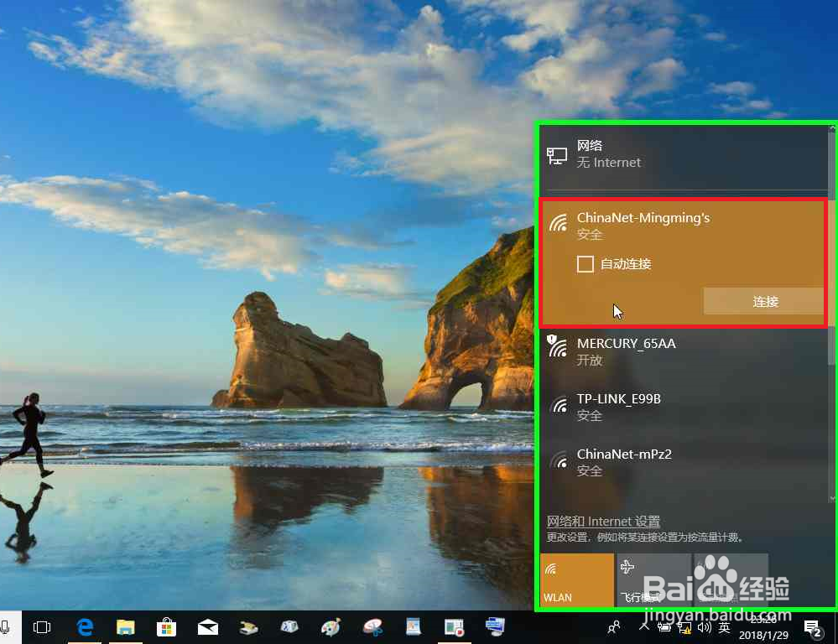The image size is (838, 644).
Task: Open the Action Center notification icon
Action: 813,629
